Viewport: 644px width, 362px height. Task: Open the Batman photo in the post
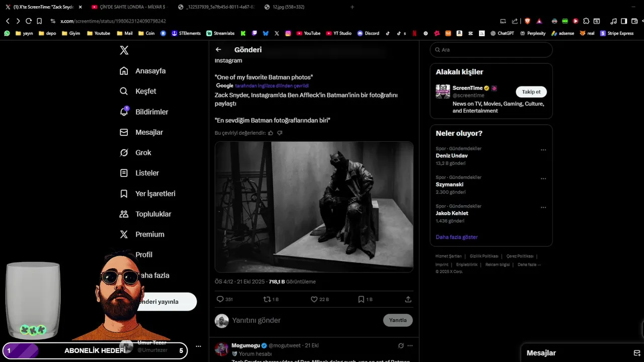[314, 207]
